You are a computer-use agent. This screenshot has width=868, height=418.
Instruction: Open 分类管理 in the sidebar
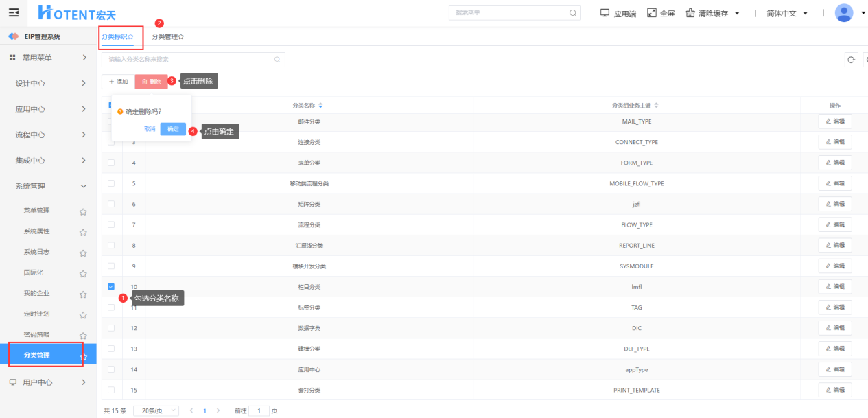[x=48, y=355]
